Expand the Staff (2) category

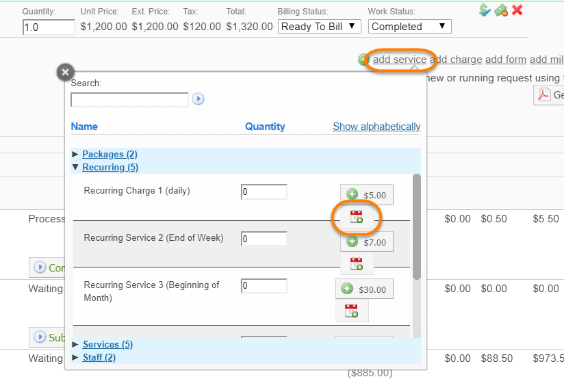point(99,357)
